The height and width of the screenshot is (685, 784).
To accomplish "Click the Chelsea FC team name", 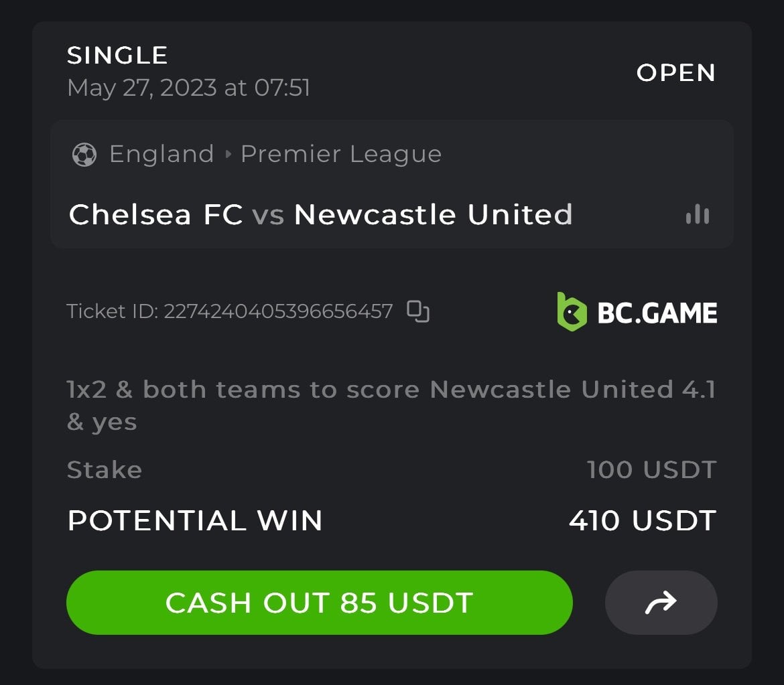I will click(156, 215).
